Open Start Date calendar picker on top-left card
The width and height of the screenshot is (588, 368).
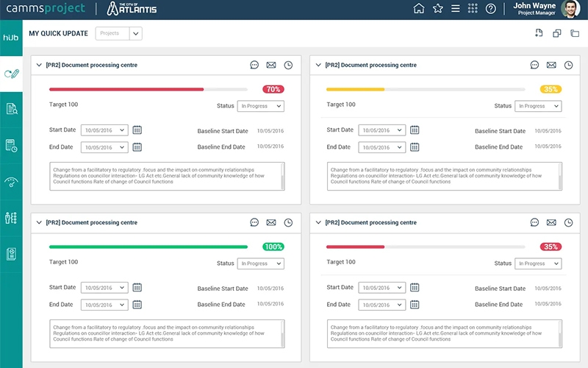coord(137,130)
